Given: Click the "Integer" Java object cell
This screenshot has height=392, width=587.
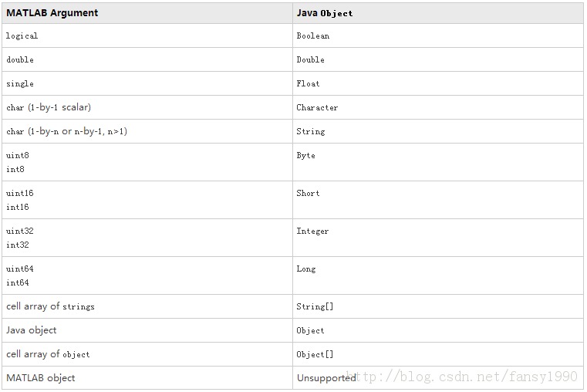Looking at the screenshot, I should click(312, 231).
